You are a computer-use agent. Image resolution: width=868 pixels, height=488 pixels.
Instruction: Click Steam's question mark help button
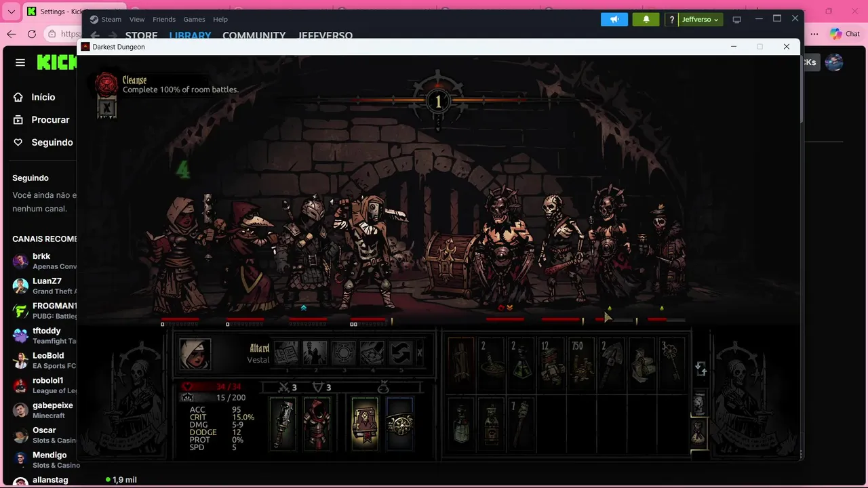click(671, 20)
